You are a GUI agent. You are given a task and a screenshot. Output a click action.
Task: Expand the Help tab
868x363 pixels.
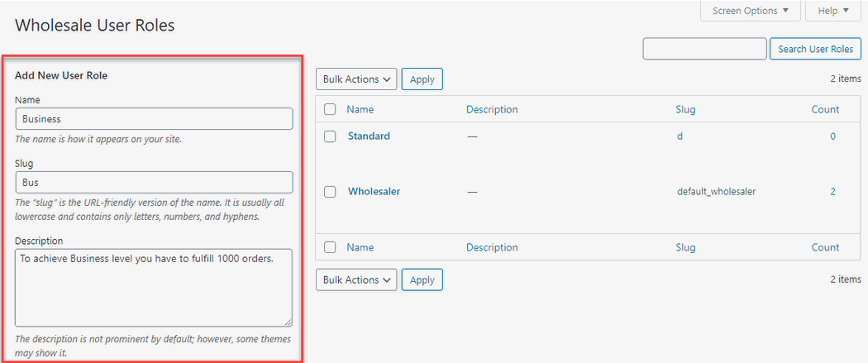point(833,11)
